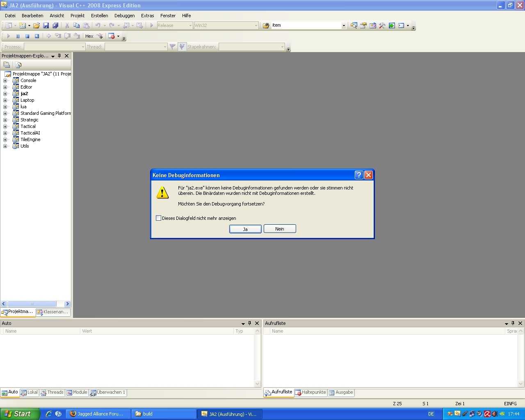
Task: Expand the Editor project node
Action: [5, 87]
